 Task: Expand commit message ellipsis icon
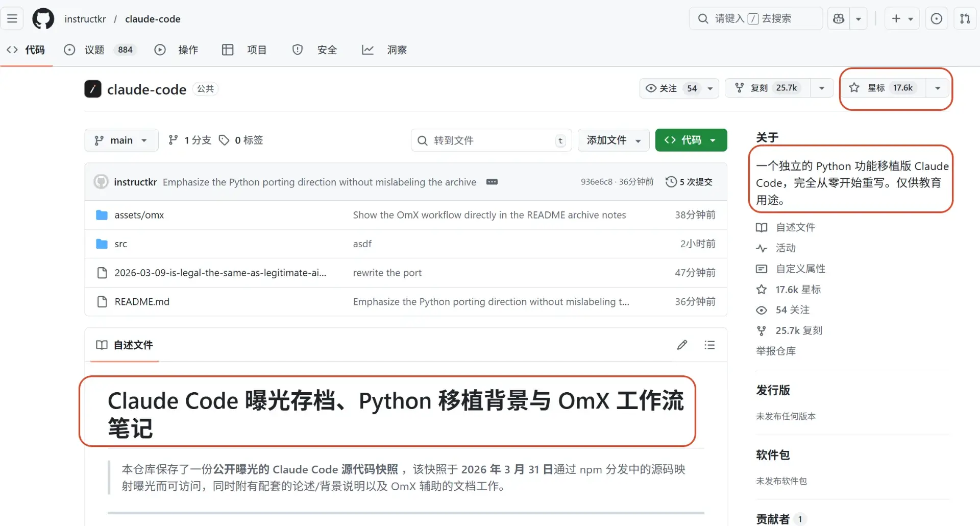click(x=492, y=182)
